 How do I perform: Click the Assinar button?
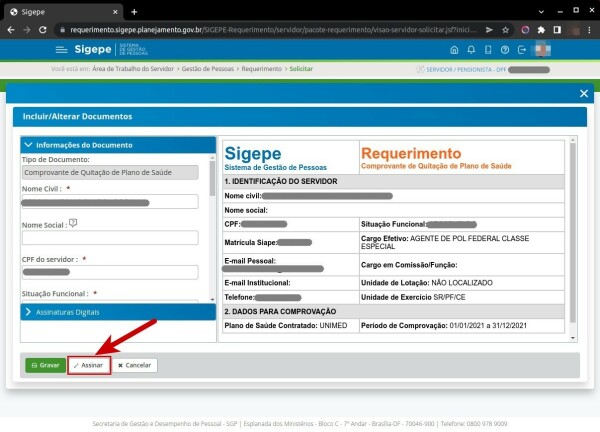[89, 365]
